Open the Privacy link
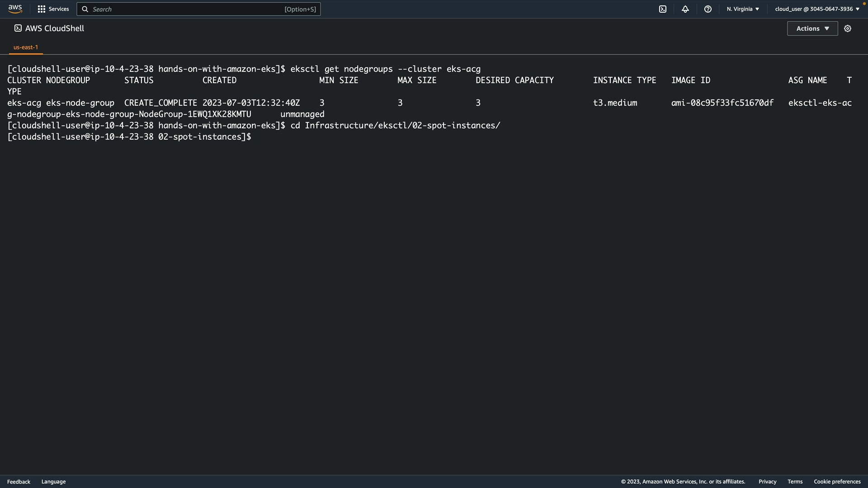868x488 pixels. click(x=767, y=482)
